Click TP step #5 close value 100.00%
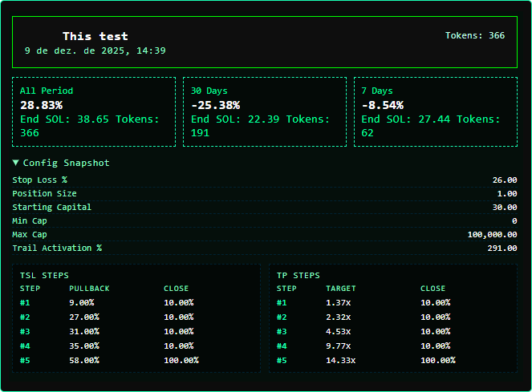 [x=438, y=360]
